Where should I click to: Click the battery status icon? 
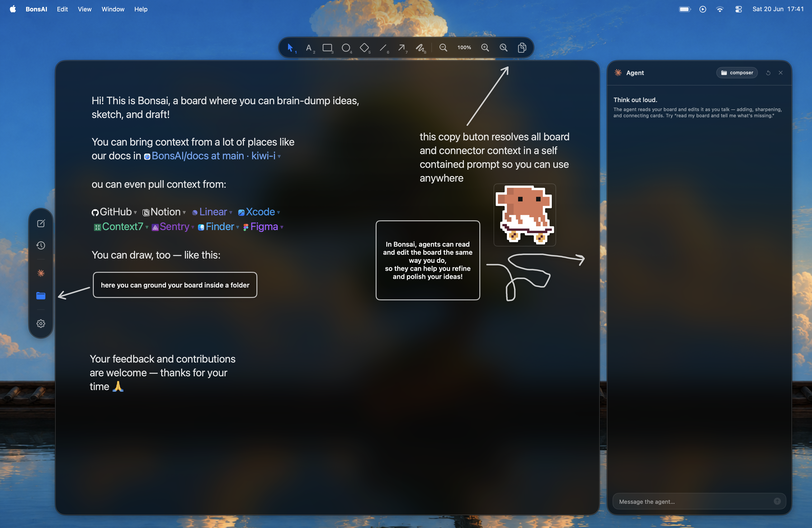click(685, 9)
